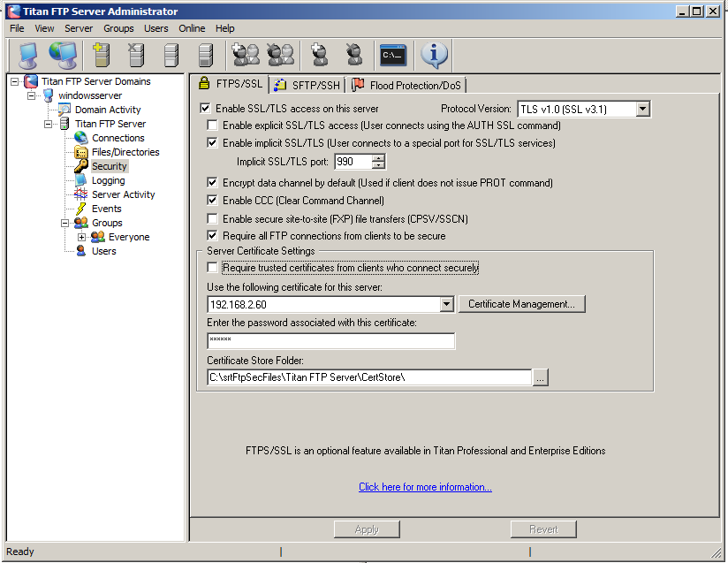
Task: Uncheck Enable implicit SSL/TLS
Action: [x=212, y=142]
